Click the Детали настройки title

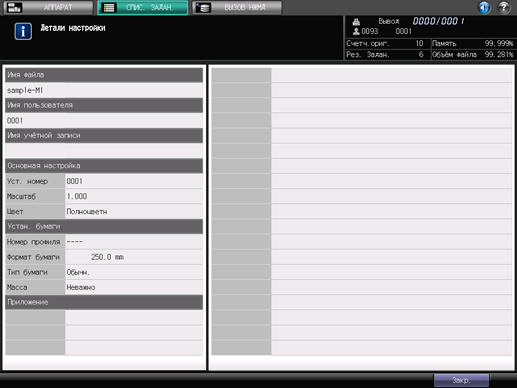(x=73, y=28)
